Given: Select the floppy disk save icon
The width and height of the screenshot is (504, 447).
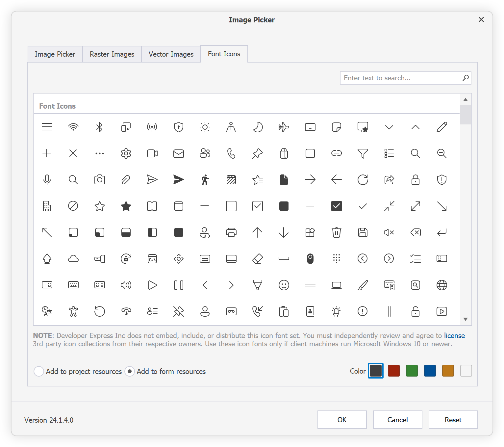Looking at the screenshot, I should click(x=363, y=232).
